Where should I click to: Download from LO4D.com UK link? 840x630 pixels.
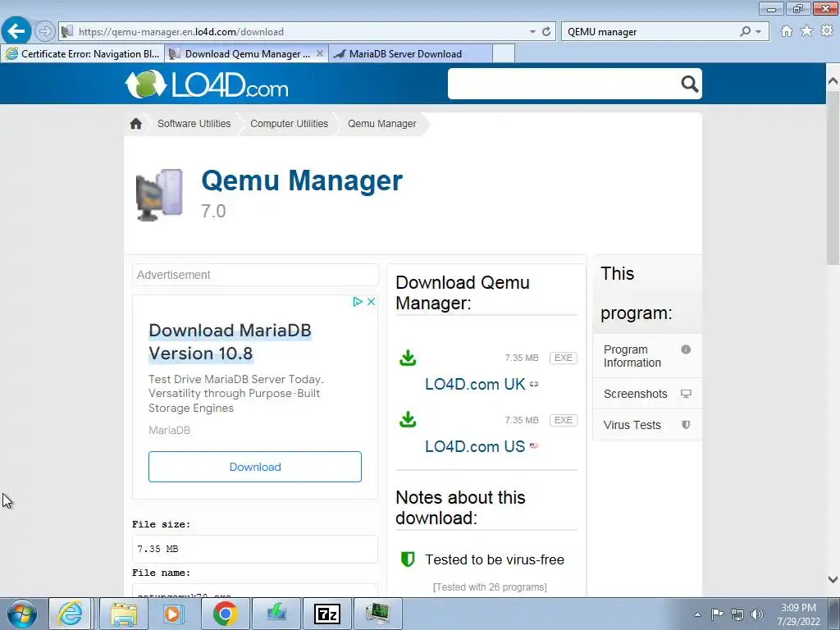[475, 384]
